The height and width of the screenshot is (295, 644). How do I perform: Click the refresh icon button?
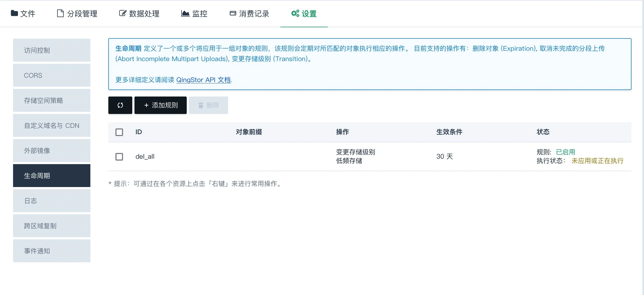pos(120,105)
